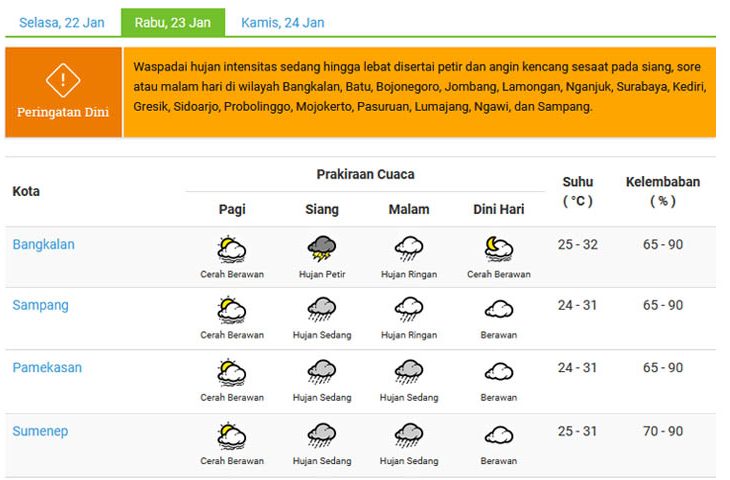
Task: Click Pamekasan Dini Hari Berawan cloud icon
Action: point(499,372)
